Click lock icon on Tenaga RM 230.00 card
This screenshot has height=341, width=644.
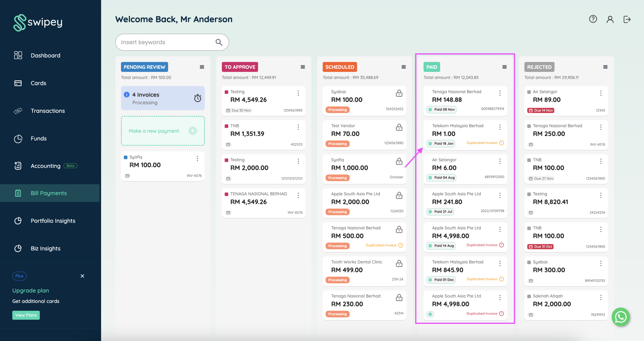tap(399, 298)
